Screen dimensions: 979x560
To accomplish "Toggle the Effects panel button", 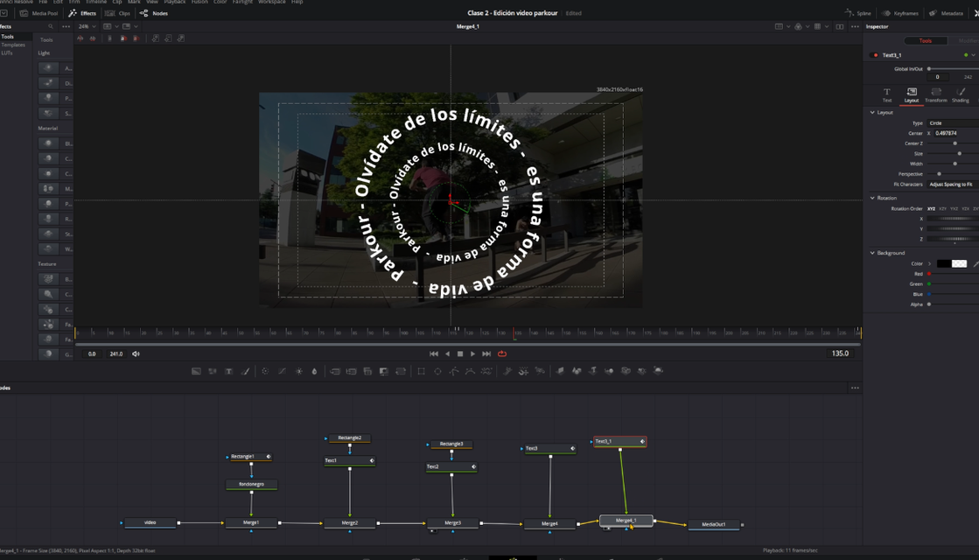I will tap(83, 13).
